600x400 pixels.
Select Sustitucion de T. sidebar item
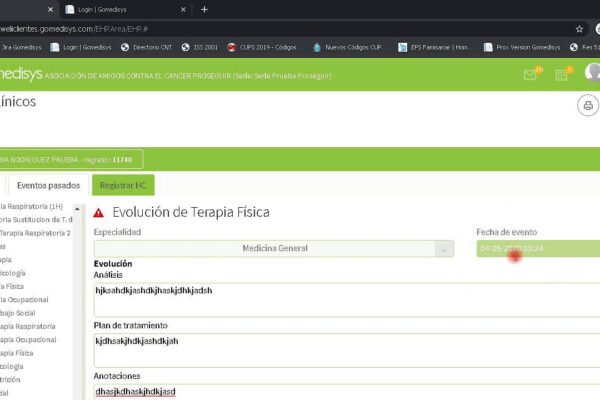click(36, 220)
